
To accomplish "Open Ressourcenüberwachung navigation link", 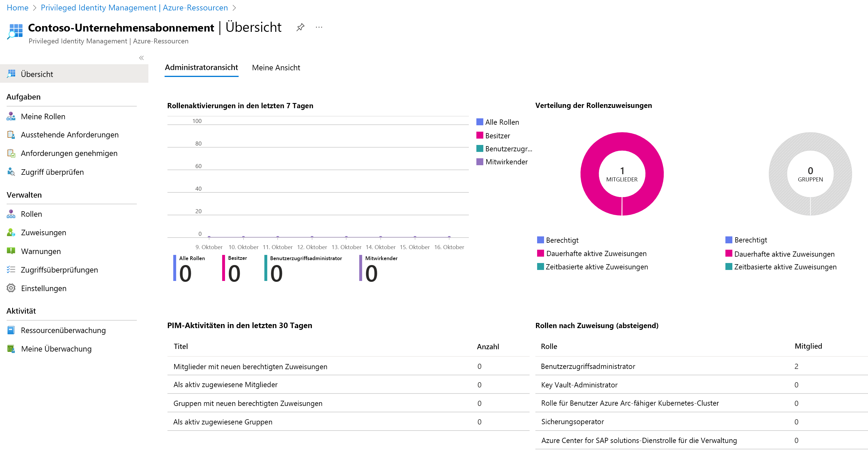I will click(x=63, y=331).
